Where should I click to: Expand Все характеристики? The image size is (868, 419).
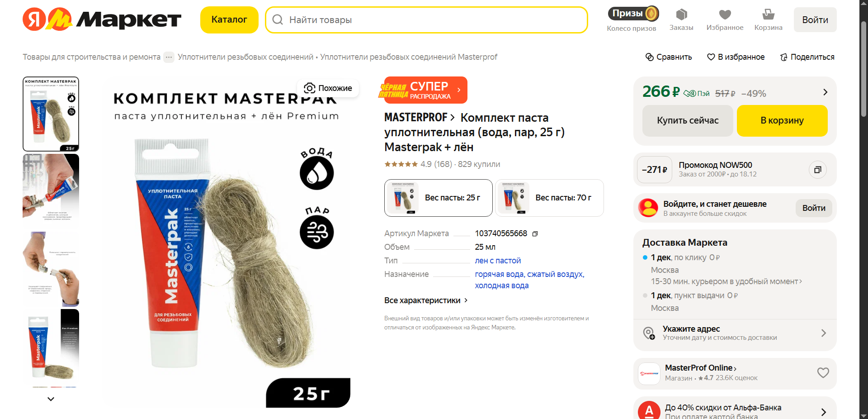pyautogui.click(x=426, y=300)
